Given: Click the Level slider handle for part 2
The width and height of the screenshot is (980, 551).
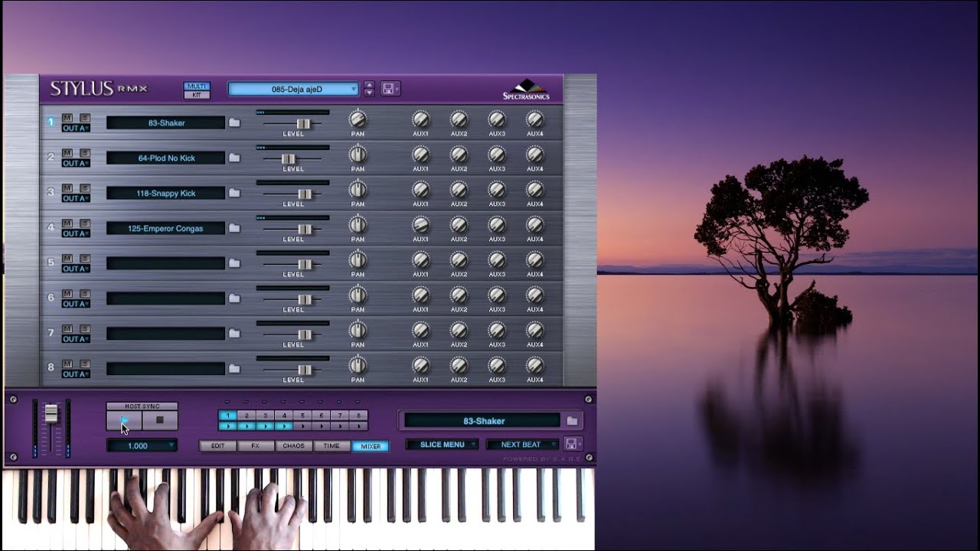Looking at the screenshot, I should (x=288, y=158).
